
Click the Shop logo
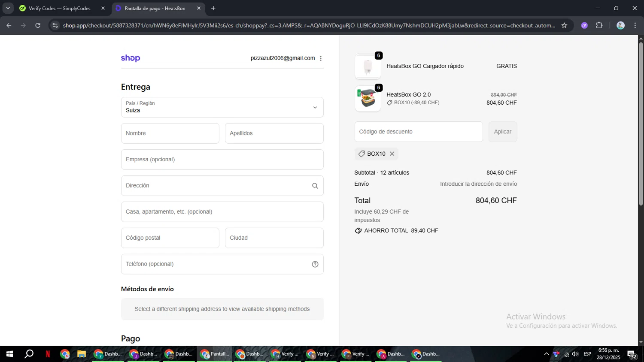click(131, 58)
